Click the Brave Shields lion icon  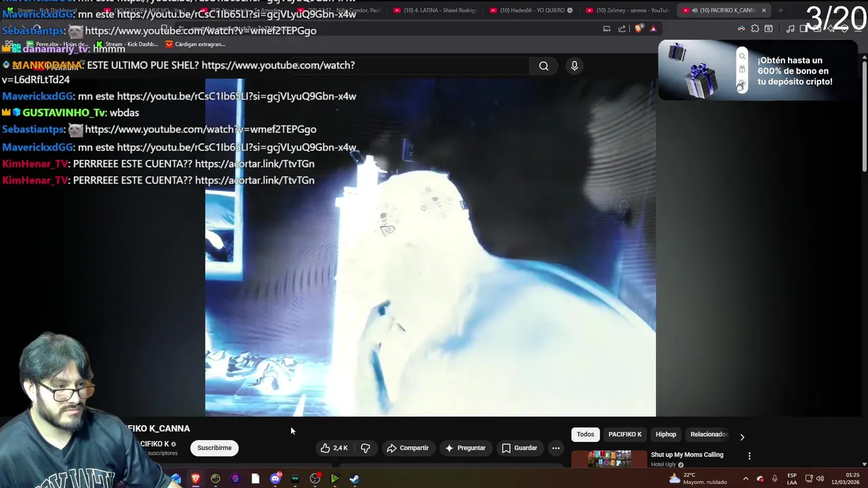[639, 28]
